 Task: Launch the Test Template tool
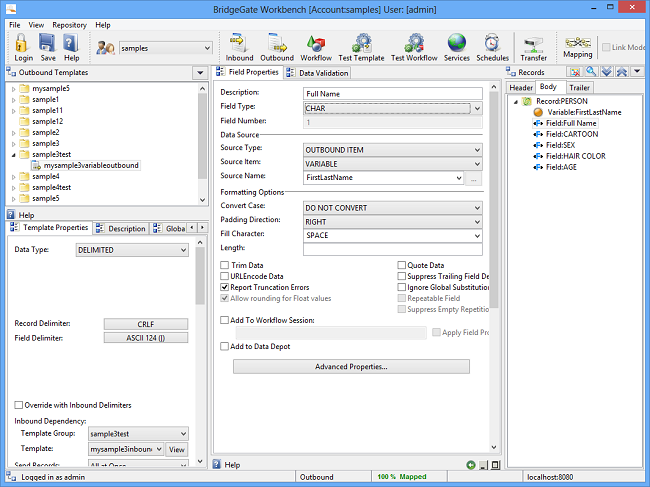(x=361, y=43)
